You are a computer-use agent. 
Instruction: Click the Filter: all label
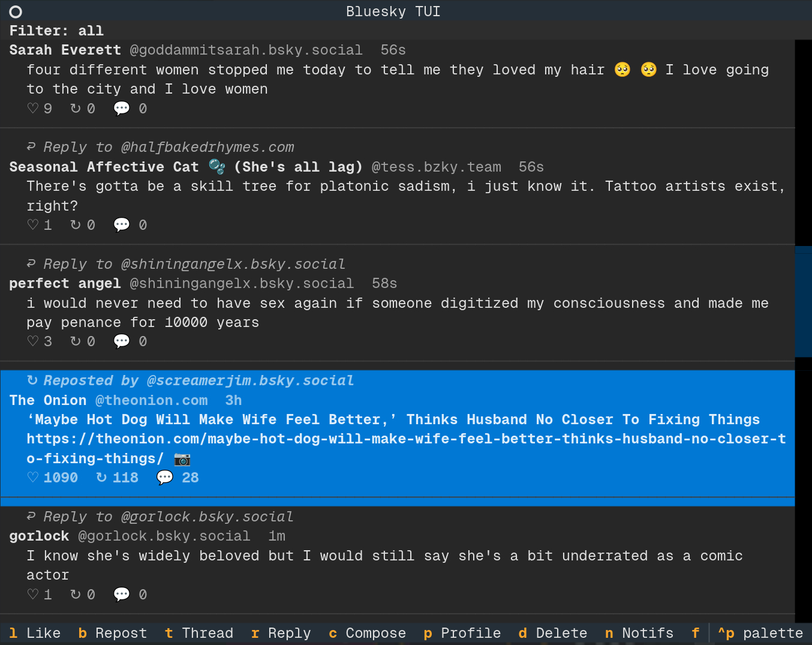56,31
